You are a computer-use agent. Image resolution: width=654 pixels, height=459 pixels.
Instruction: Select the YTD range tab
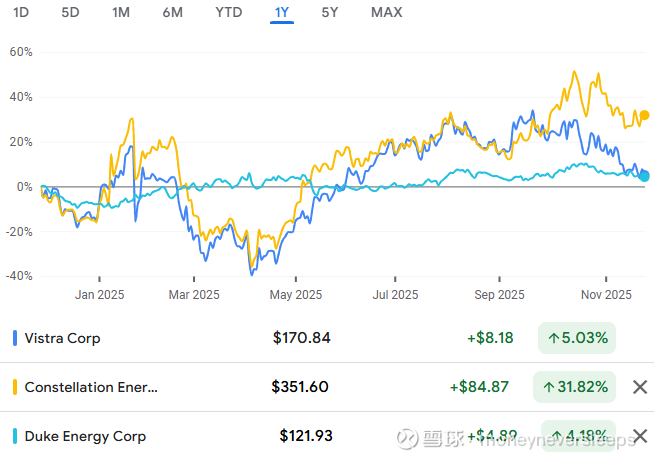(228, 13)
